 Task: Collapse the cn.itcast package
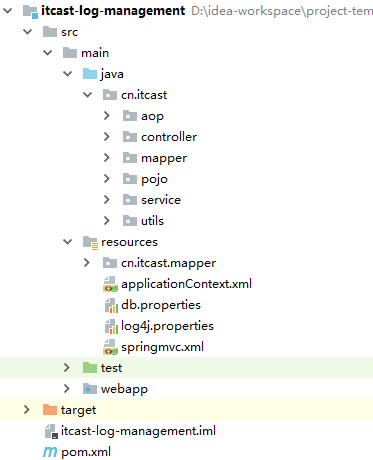coord(87,95)
